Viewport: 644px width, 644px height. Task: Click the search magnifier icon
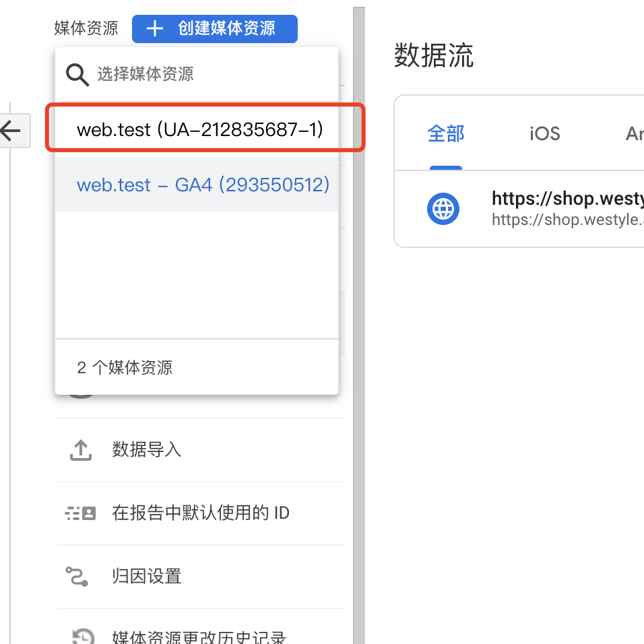coord(77,75)
